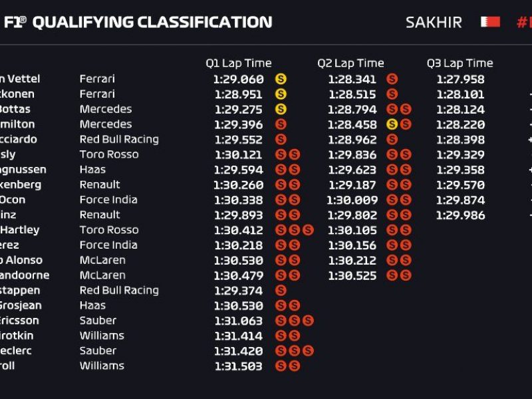
Task: Click the Qualifying Classification title
Action: [x=152, y=22]
